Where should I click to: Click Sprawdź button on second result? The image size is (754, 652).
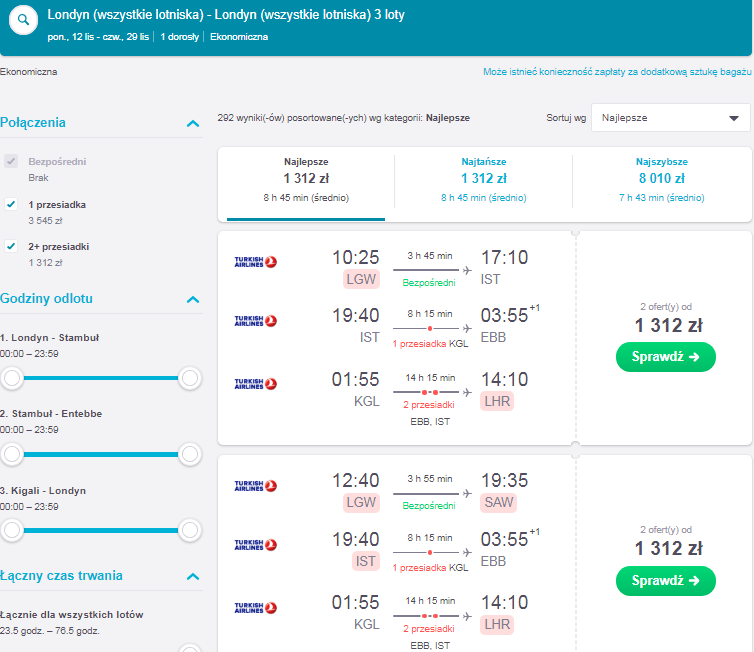(666, 581)
